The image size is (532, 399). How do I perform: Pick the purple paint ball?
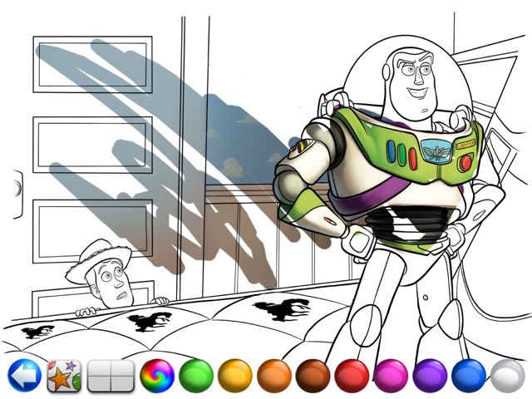[x=430, y=376]
